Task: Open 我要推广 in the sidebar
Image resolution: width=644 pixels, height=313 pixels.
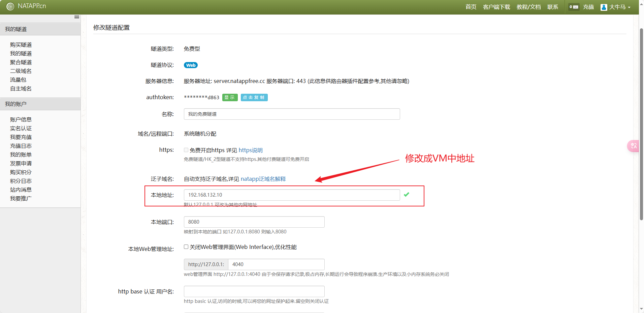Action: click(21, 199)
